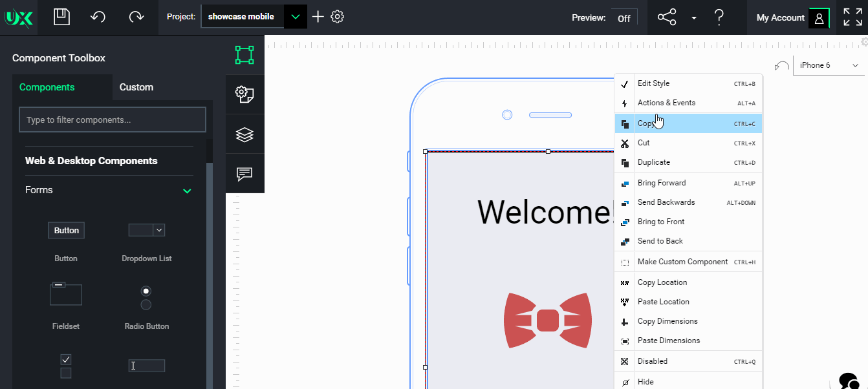
Task: Redo the last action
Action: click(x=136, y=17)
